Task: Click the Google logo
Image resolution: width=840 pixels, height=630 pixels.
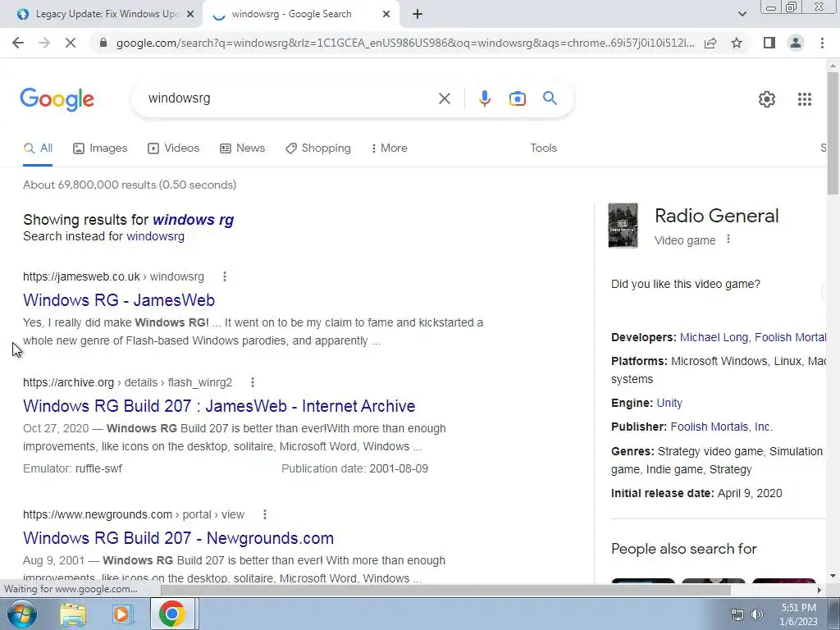Action: pyautogui.click(x=57, y=99)
